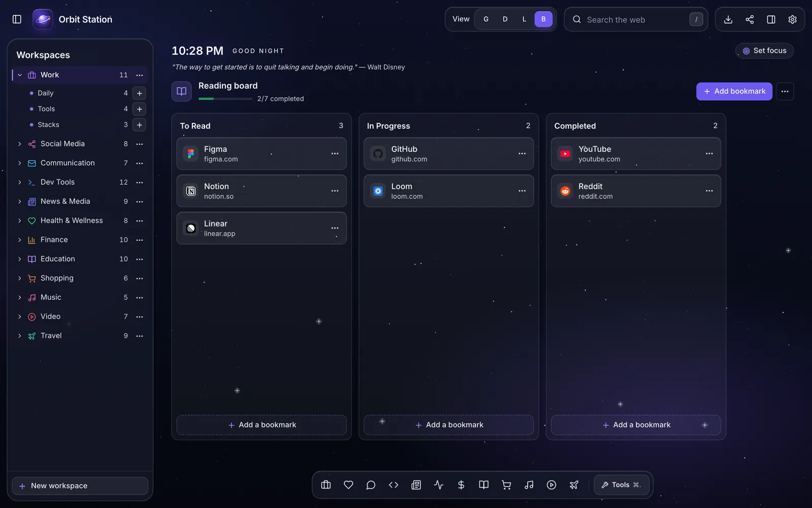This screenshot has width=812, height=508.
Task: Click the download icon in the top bar
Action: (728, 19)
